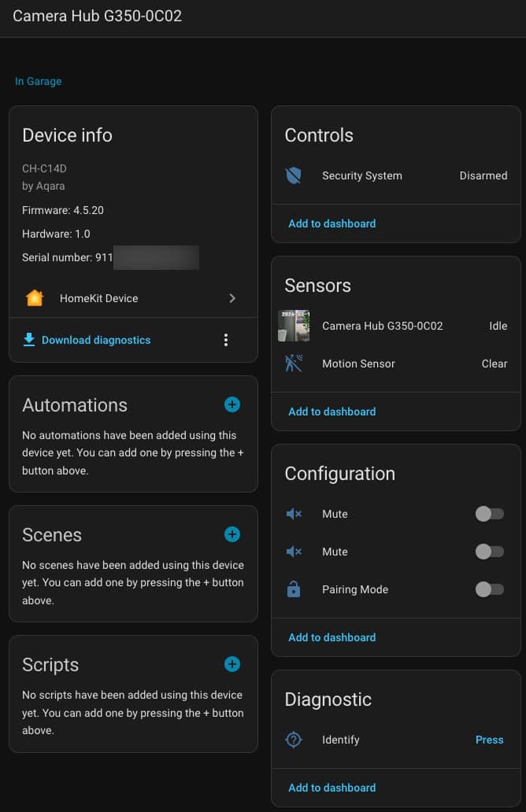The width and height of the screenshot is (526, 812).
Task: Open the Motion Sensor entity row
Action: tap(358, 364)
